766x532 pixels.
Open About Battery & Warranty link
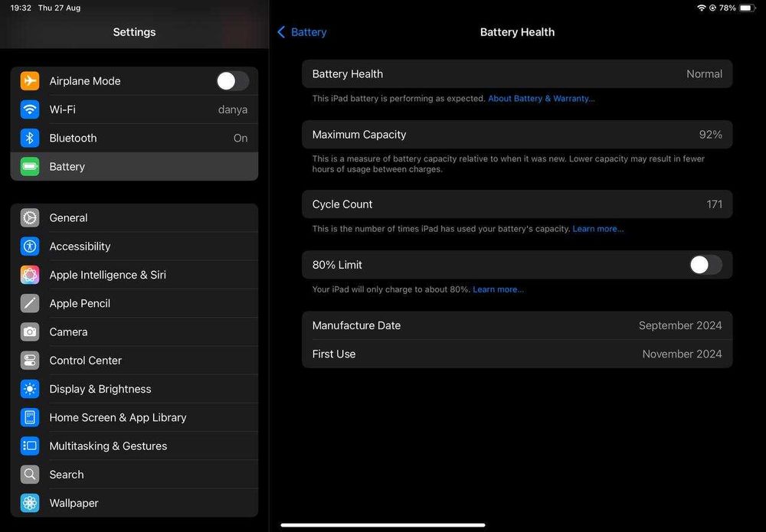coord(542,99)
